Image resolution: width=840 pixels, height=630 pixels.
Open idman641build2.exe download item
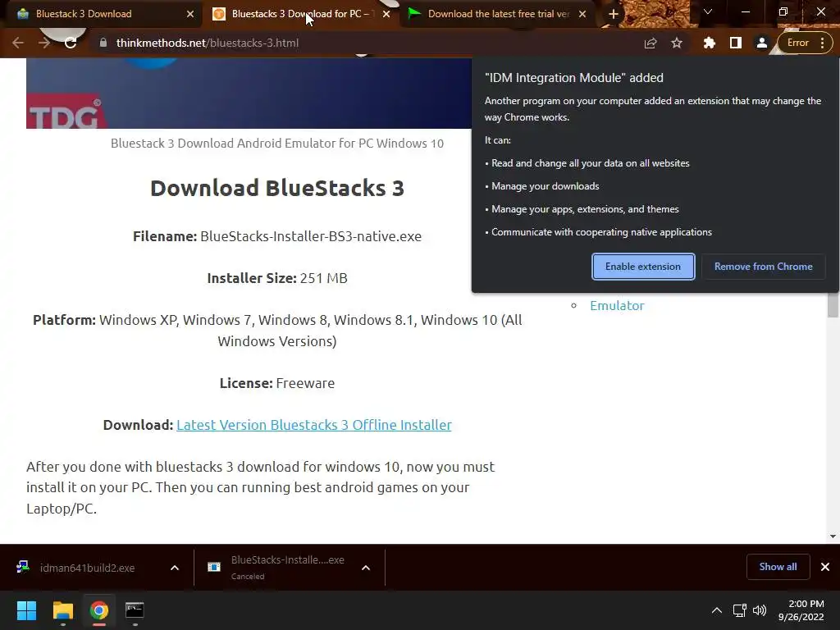coord(87,568)
